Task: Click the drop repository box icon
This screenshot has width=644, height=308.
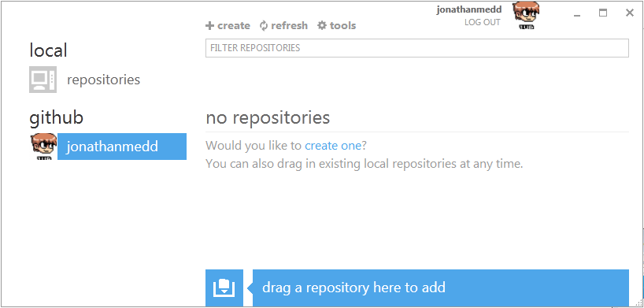Action: click(224, 288)
